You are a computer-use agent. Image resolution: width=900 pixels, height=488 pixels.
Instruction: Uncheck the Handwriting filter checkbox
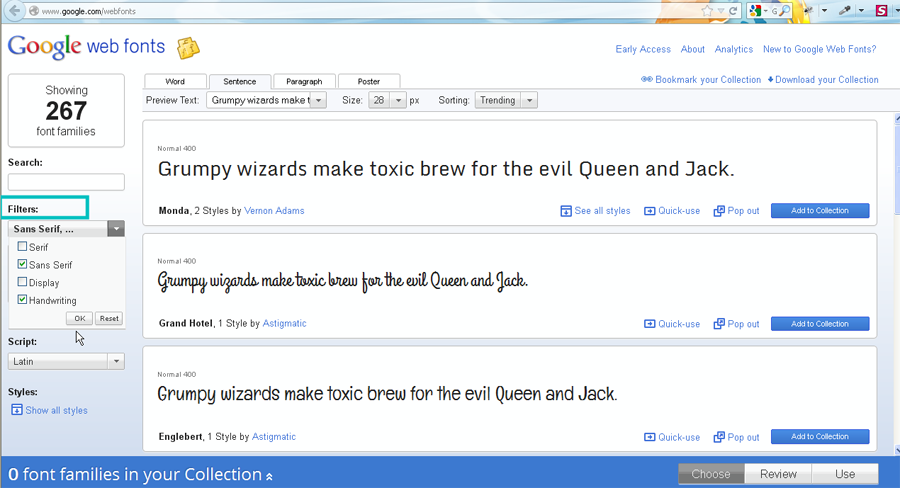[x=22, y=300]
